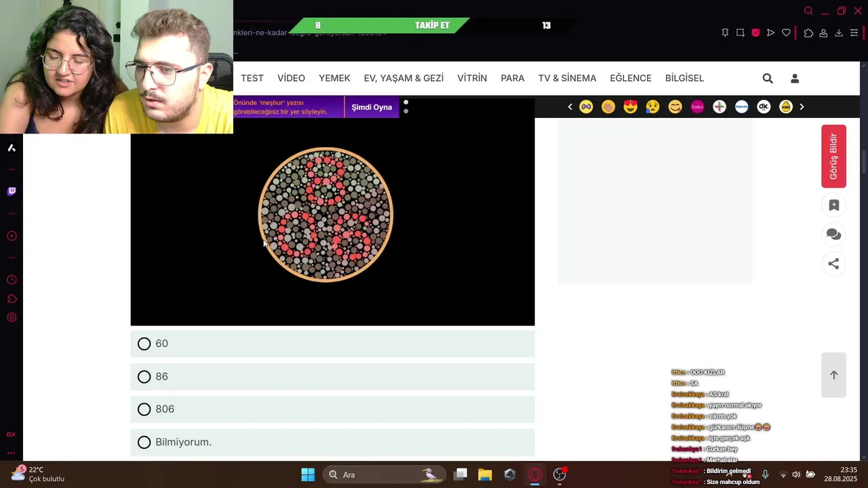Click the site search magnifier icon
The image size is (868, 488).
pos(768,79)
